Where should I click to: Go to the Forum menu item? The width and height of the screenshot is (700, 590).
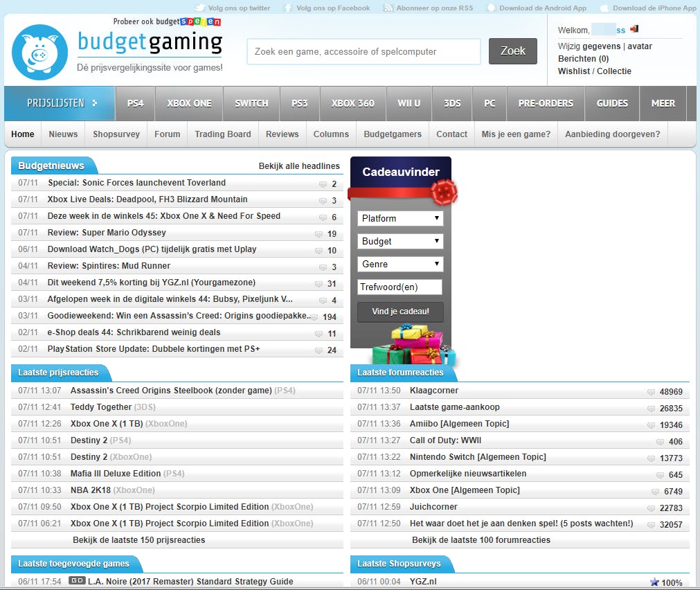tap(168, 134)
